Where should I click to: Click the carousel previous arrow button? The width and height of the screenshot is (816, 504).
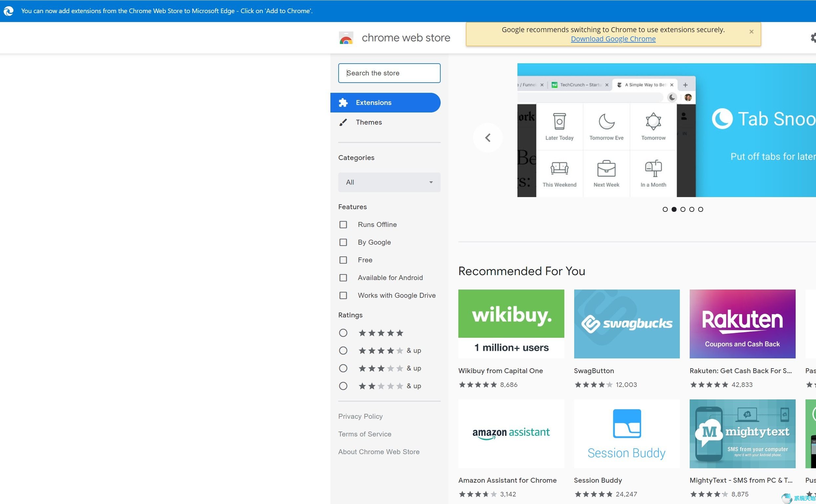[x=488, y=137]
